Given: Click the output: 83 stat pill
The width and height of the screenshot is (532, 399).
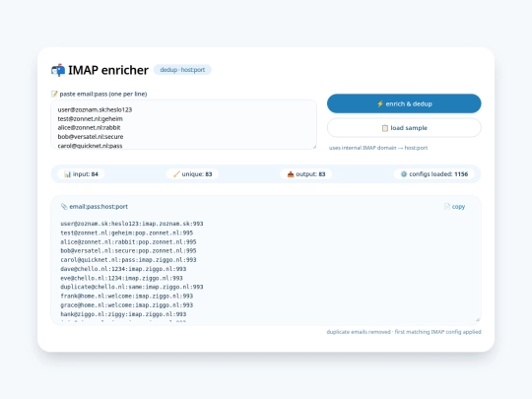Looking at the screenshot, I should [x=306, y=174].
